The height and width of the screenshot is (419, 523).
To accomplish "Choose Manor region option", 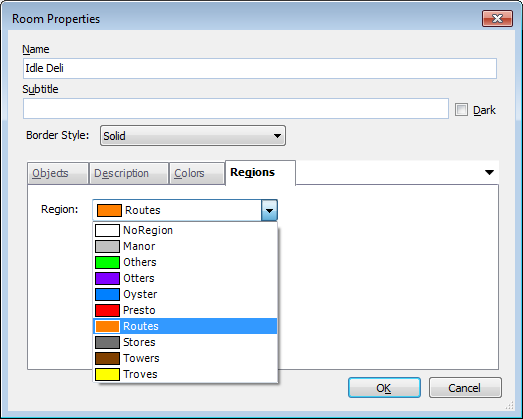I will 185,246.
